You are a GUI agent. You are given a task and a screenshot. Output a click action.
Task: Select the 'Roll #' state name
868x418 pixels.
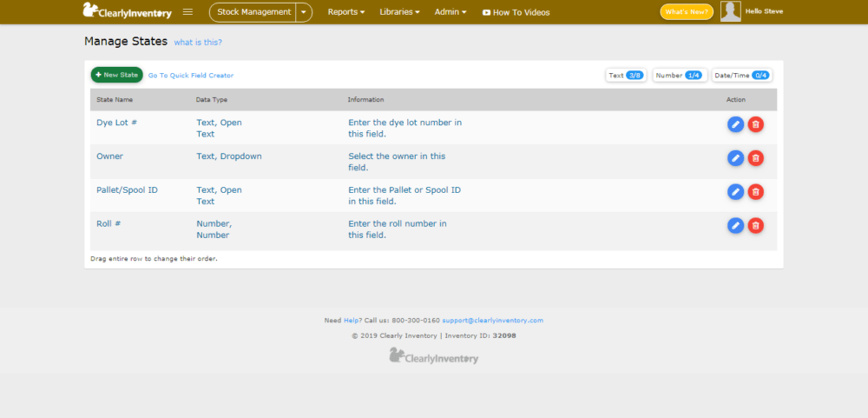point(109,223)
